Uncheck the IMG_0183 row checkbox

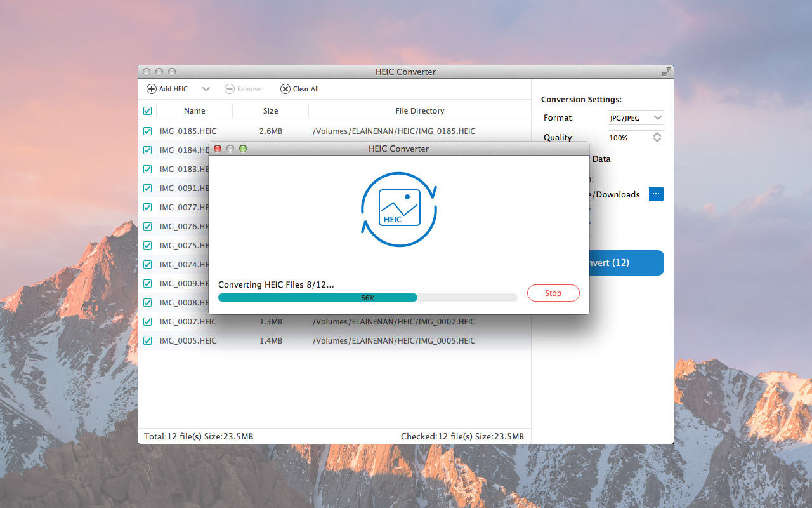pyautogui.click(x=148, y=169)
